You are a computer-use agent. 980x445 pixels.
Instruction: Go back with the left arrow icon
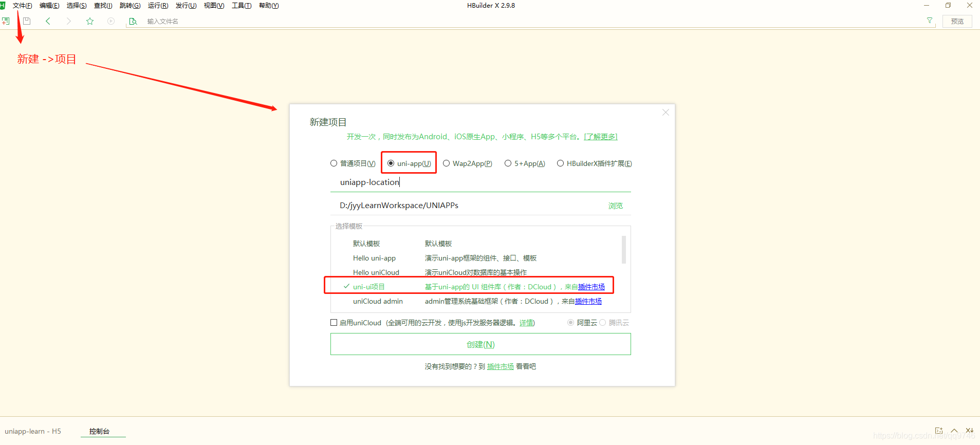coord(48,21)
